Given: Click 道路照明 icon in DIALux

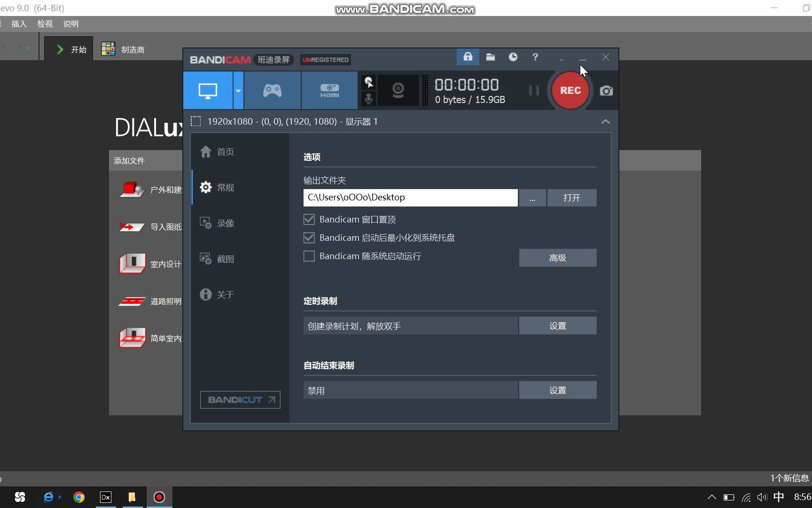Looking at the screenshot, I should 132,301.
